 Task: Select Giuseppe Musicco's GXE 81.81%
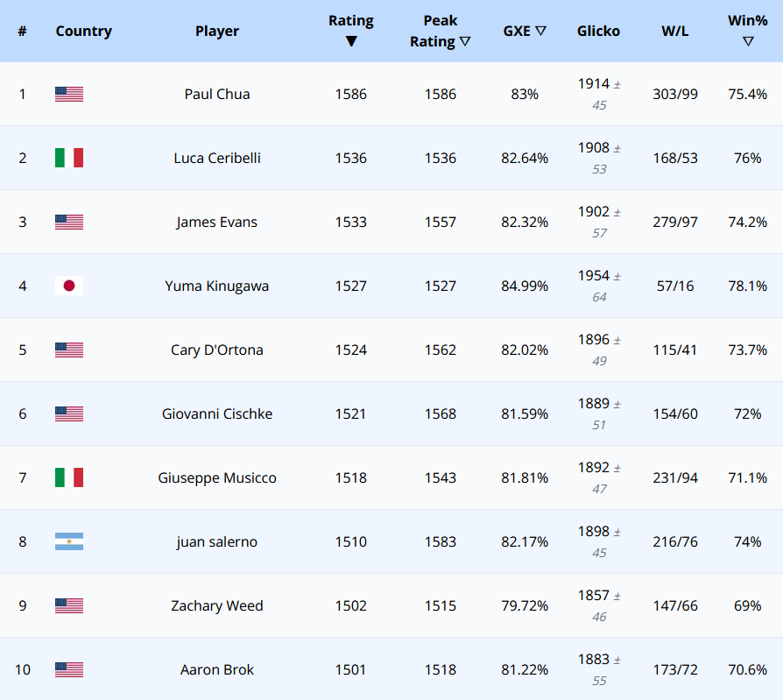pos(525,477)
